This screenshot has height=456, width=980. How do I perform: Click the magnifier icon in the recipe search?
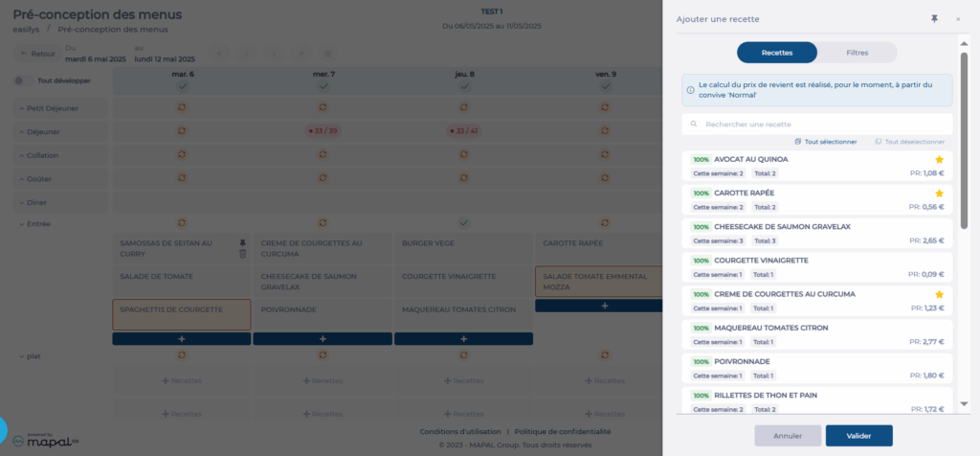tap(694, 125)
